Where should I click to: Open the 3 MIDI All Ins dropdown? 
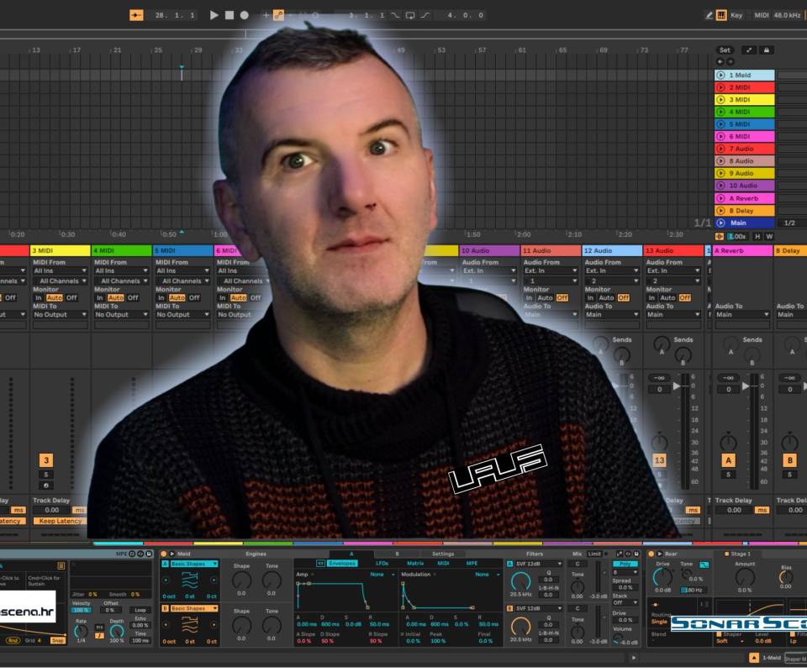61,270
